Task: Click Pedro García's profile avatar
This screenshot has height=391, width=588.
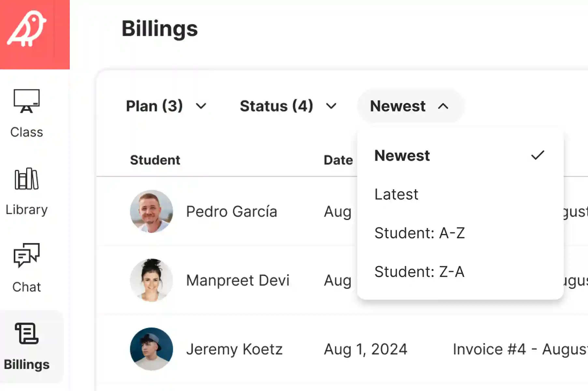Action: click(152, 212)
